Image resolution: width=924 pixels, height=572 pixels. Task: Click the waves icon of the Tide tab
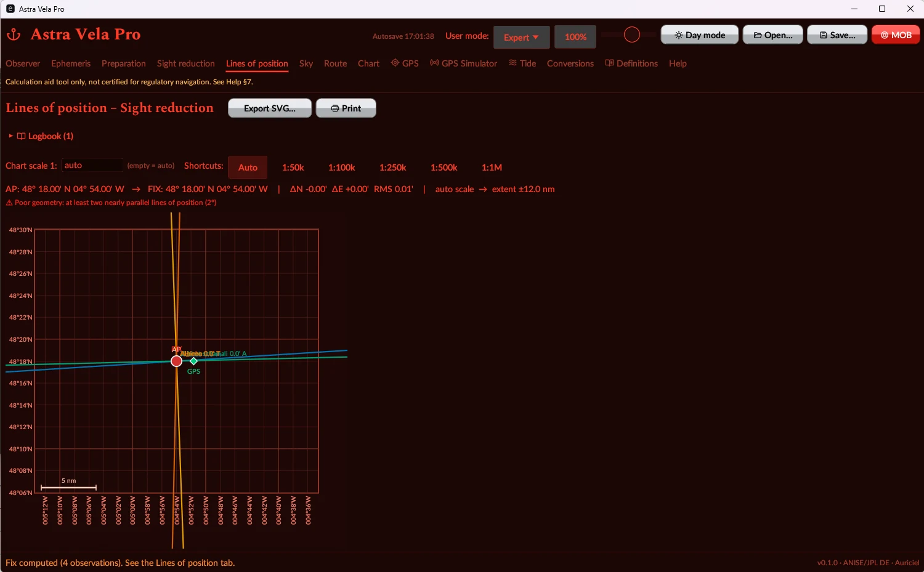coord(513,63)
